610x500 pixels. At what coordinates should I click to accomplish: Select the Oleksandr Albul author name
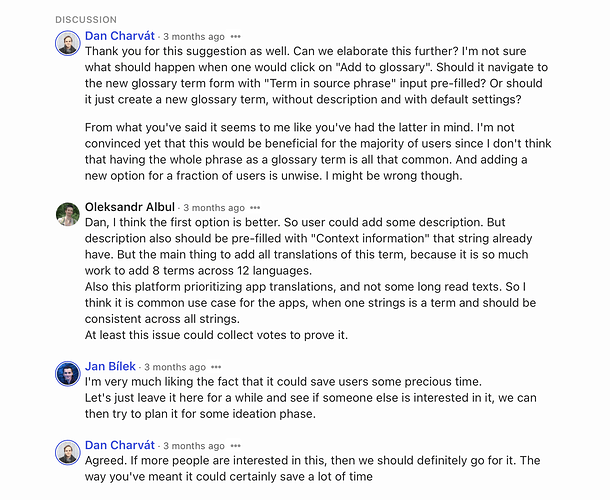coord(130,207)
